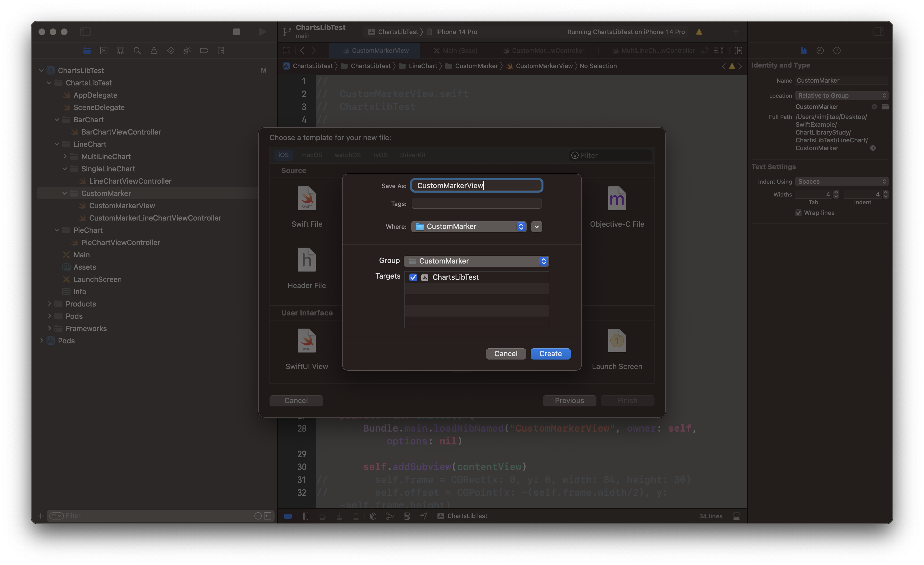Select the watchOS platform tab
This screenshot has width=924, height=565.
[x=348, y=155]
